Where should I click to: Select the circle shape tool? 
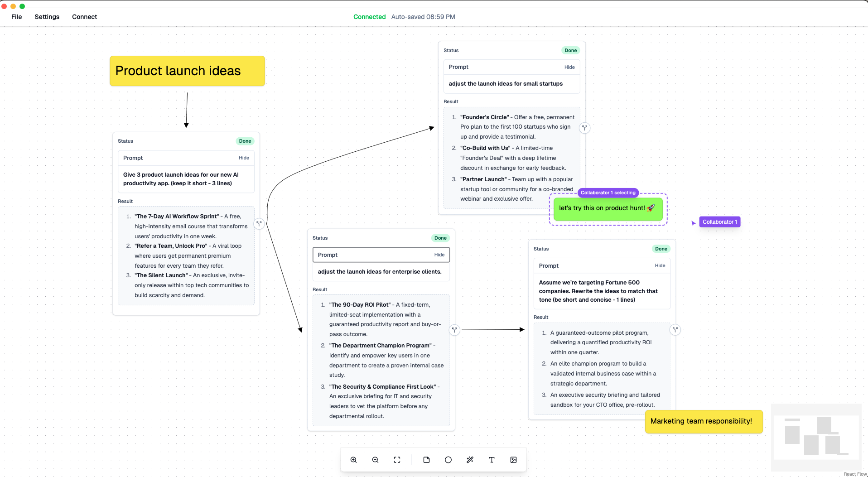pos(448,460)
